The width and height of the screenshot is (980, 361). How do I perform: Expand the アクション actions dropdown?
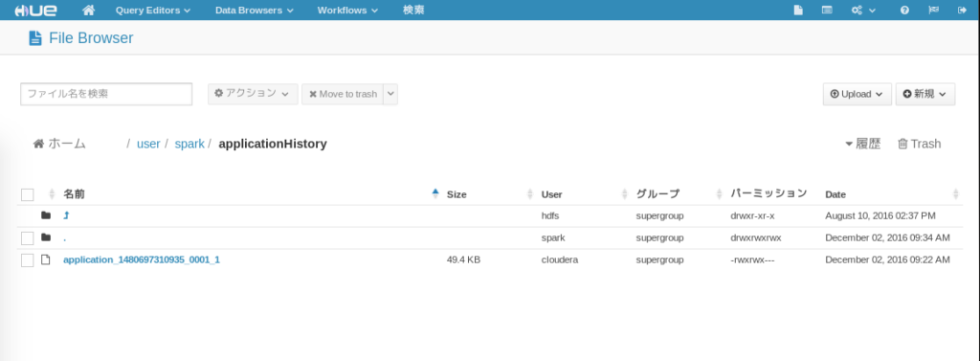tap(253, 94)
